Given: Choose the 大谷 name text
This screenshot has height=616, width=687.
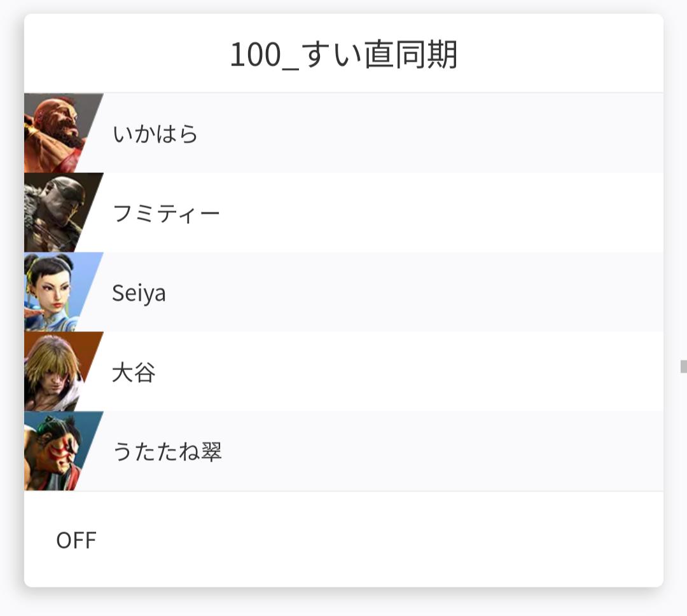Looking at the screenshot, I should (x=134, y=373).
